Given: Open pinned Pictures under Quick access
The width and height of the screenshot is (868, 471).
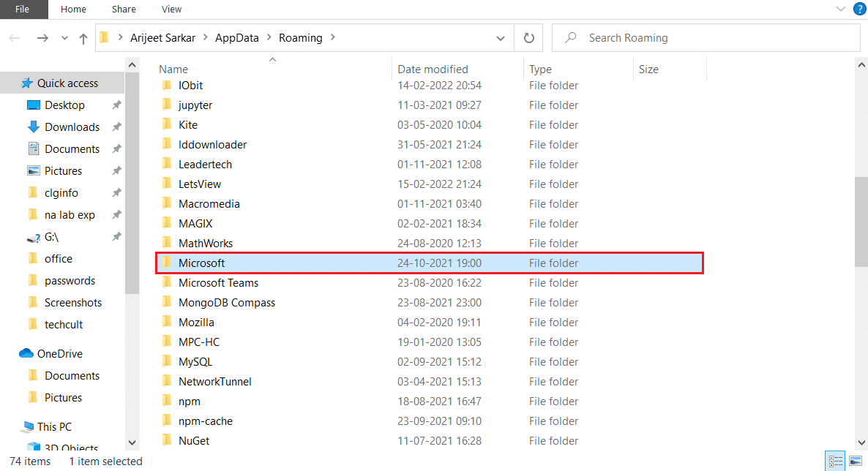Looking at the screenshot, I should [63, 171].
